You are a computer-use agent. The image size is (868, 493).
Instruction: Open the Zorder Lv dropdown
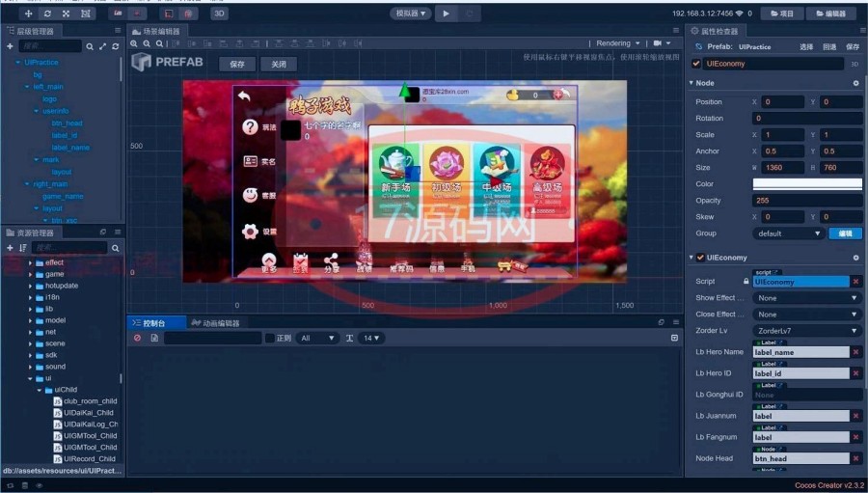point(807,331)
